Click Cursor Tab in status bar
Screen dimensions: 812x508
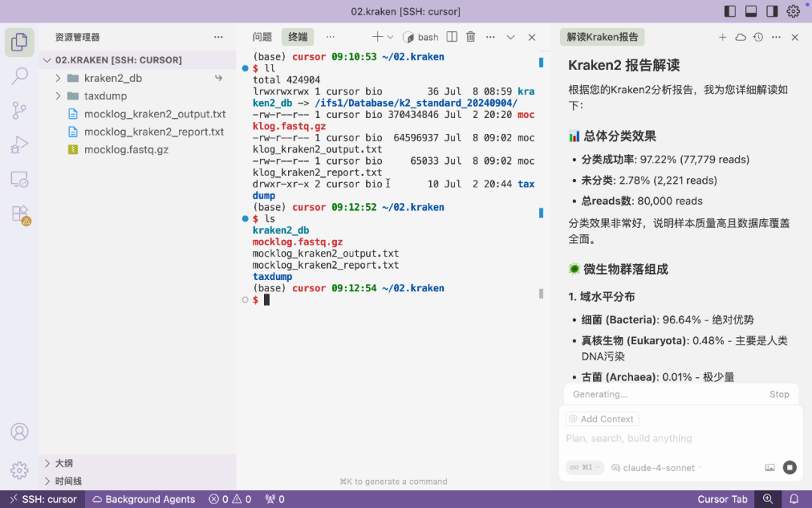tap(723, 499)
